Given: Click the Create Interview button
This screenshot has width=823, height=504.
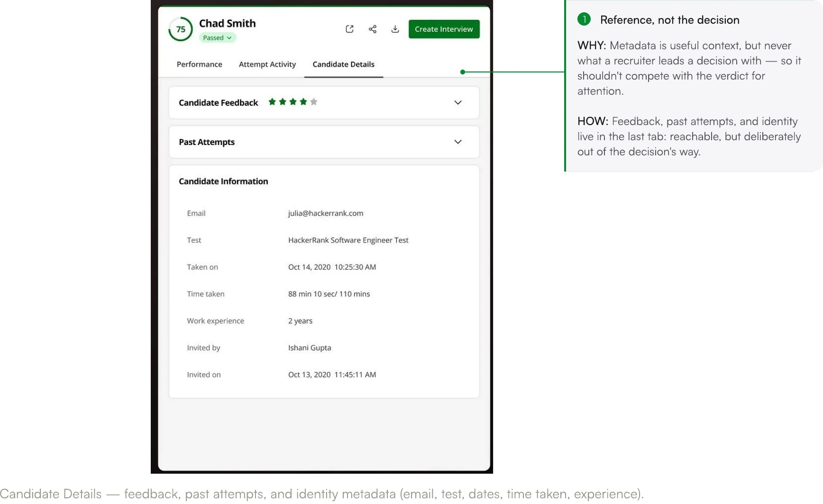Looking at the screenshot, I should pos(444,29).
